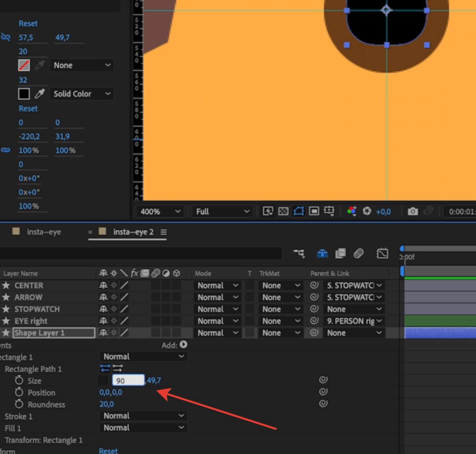Toggle collapse transformations for STOPWATCH layer

(x=114, y=309)
